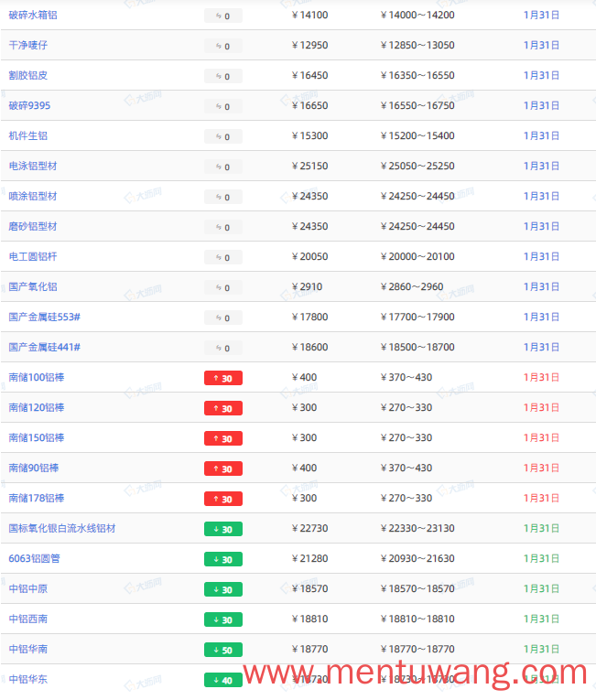Viewport: 596px width, 700px height.
Task: Open the 南储178铝棒 link
Action: point(37,498)
